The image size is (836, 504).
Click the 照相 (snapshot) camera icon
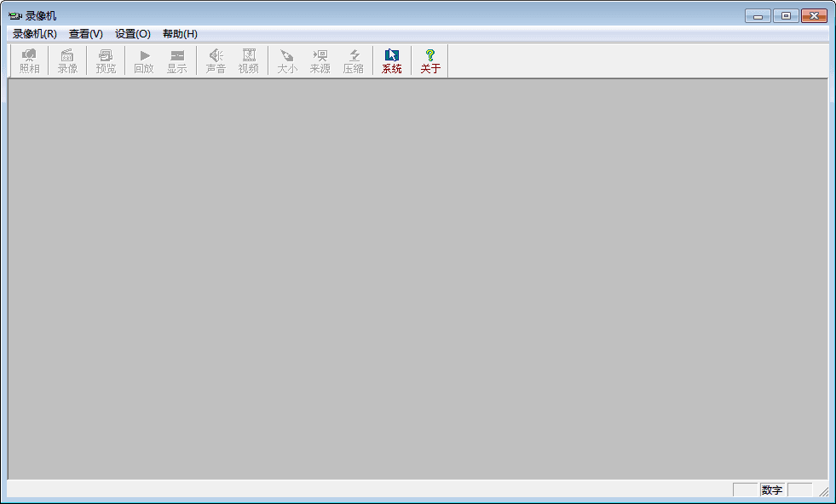pyautogui.click(x=29, y=55)
